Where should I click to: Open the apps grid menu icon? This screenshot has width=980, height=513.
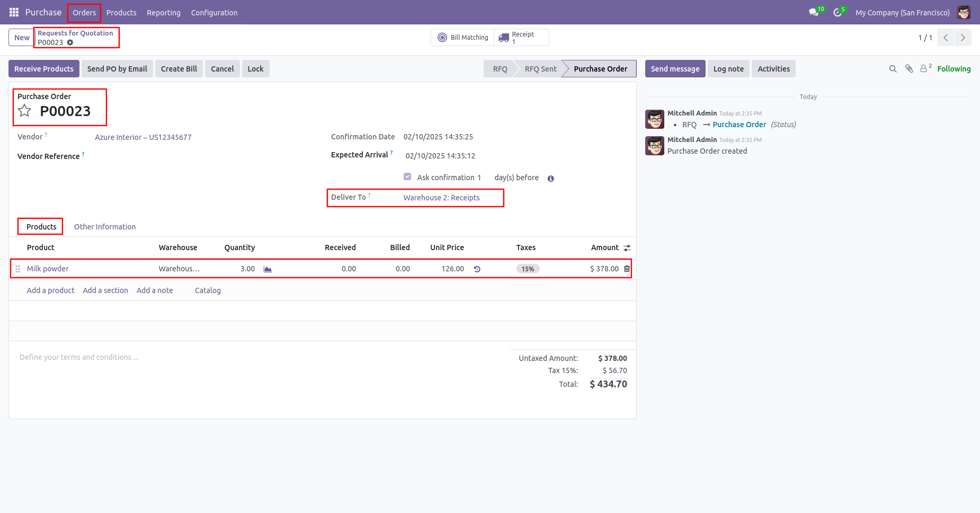point(14,12)
